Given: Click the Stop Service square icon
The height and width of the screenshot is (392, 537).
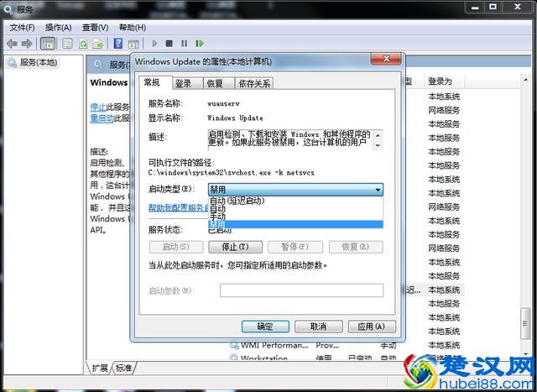Looking at the screenshot, I should tap(169, 44).
